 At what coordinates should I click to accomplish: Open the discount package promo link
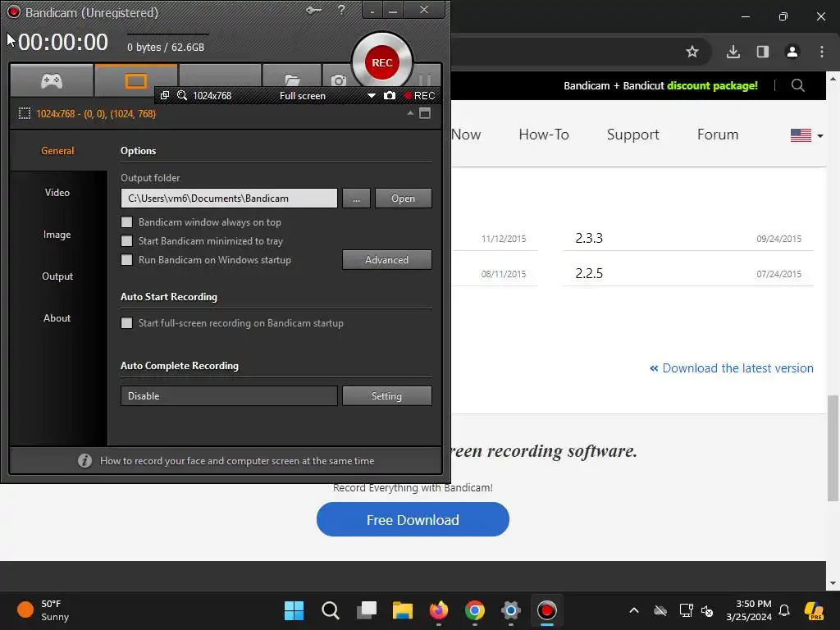(660, 85)
